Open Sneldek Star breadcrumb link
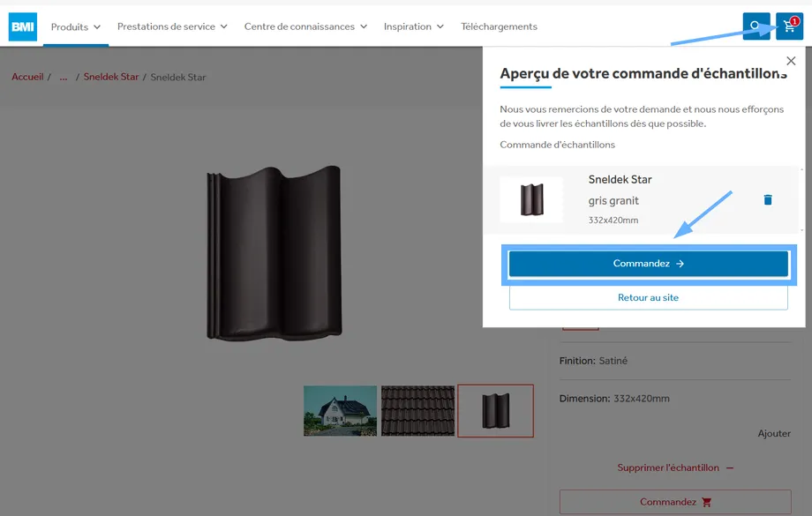The height and width of the screenshot is (516, 812). tap(111, 77)
